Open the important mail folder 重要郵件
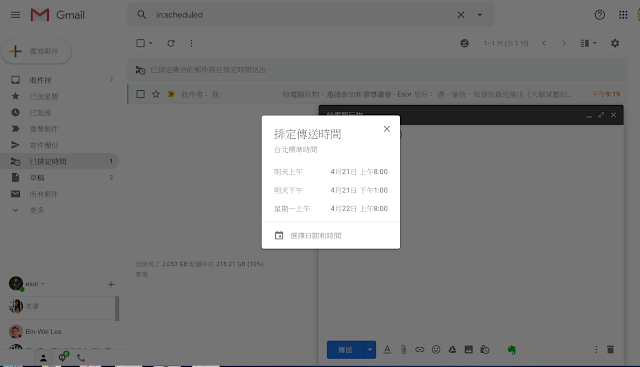The image size is (640, 367). (60, 129)
